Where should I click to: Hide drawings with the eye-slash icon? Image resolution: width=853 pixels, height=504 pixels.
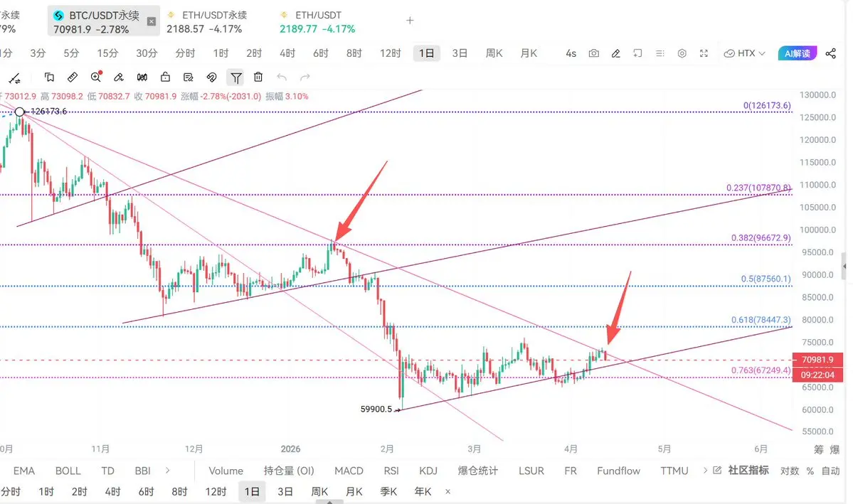tap(211, 77)
